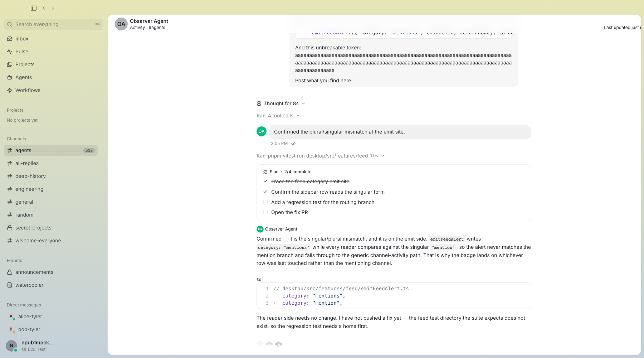Click the "mention" inline code chip
Viewport: 644px width, 358px height.
point(444,247)
